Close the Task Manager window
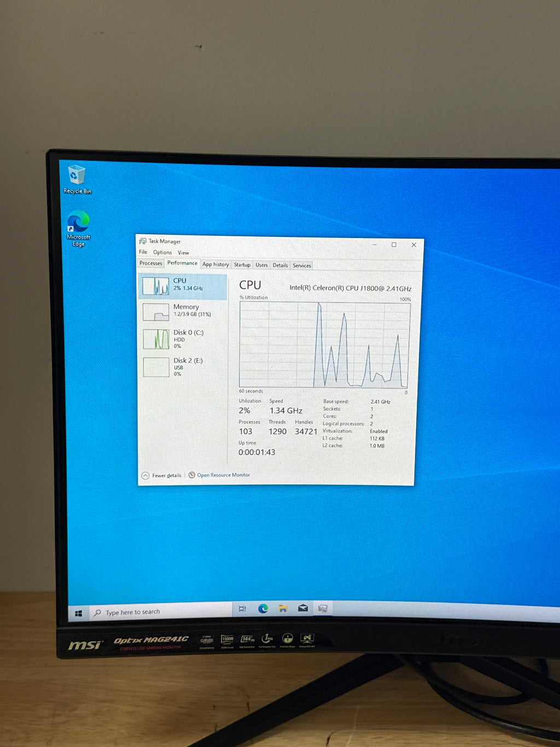The image size is (560, 747). pos(413,245)
